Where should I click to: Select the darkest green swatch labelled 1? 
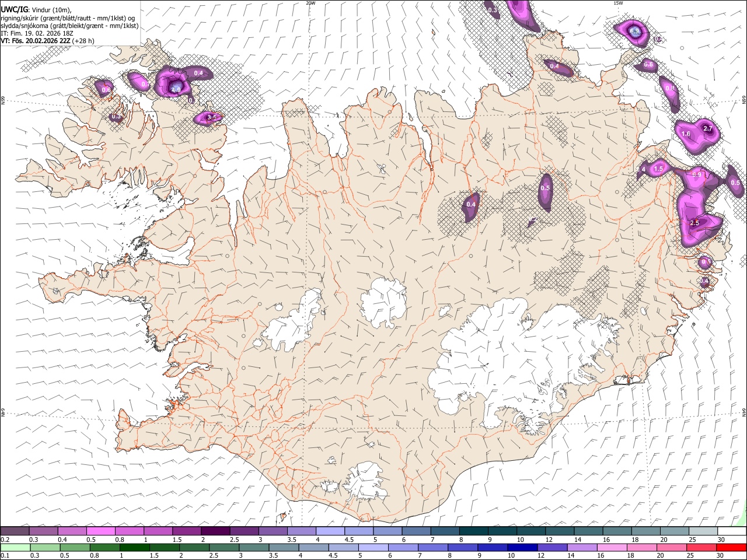[134, 547]
